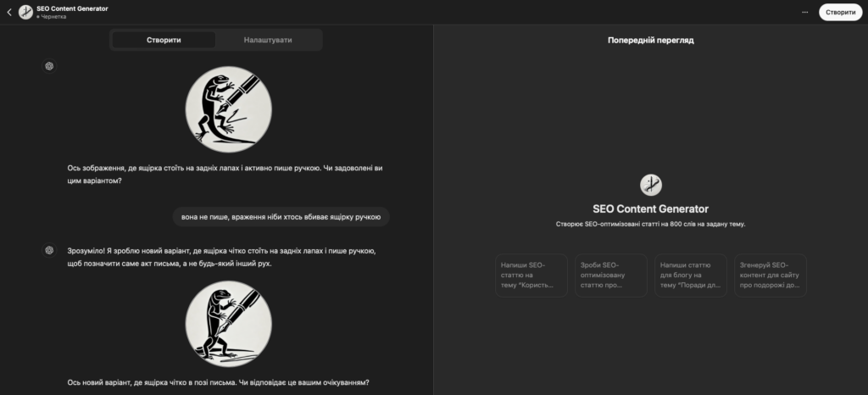
Task: Choose the 'Згенеруй SEO-контент для сайту' starter
Action: [x=769, y=275]
